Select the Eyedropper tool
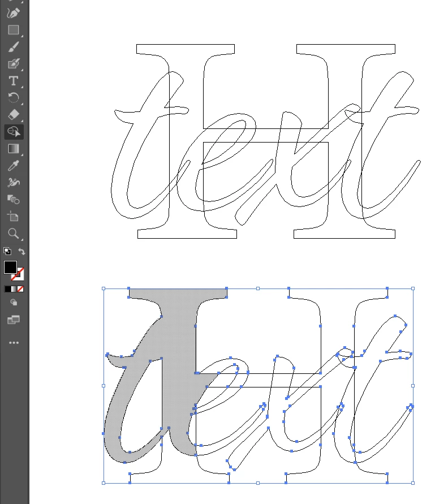Viewport: 448px width, 504px height. (x=13, y=166)
